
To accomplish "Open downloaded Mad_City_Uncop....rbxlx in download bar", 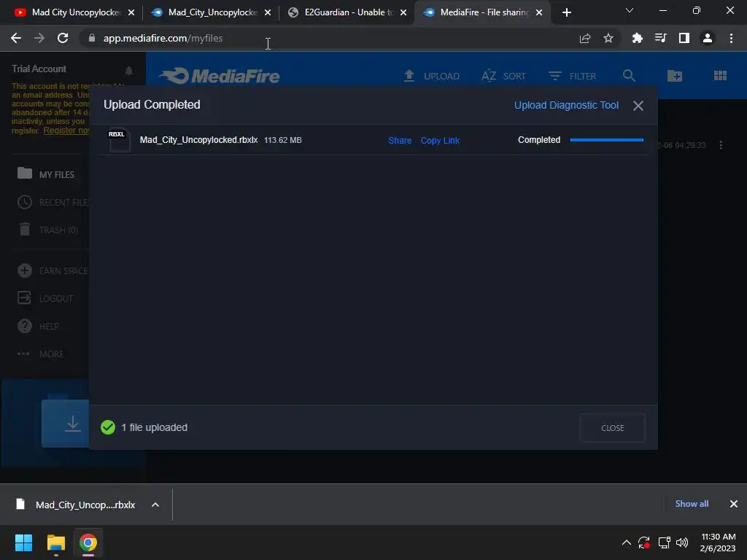I will (x=76, y=505).
